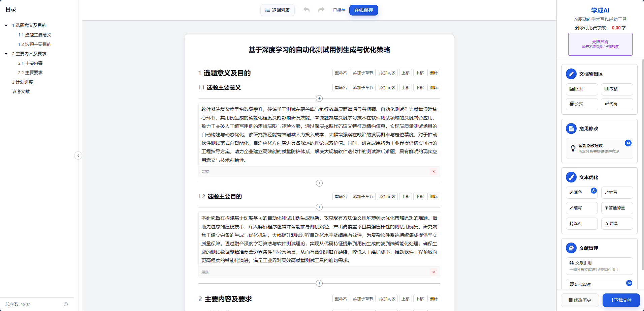This screenshot has width=644, height=311.
Task: Open 修改历史 revision history
Action: 580,300
